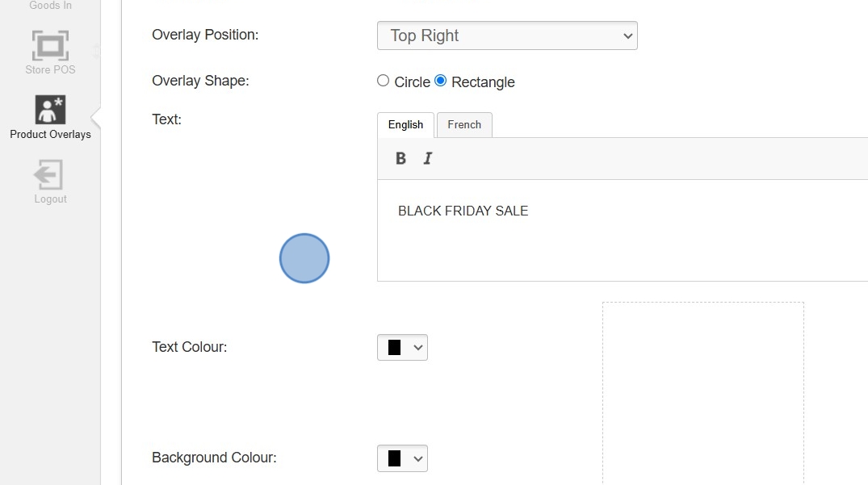Toggle bold formatting in text editor
868x485 pixels.
pyautogui.click(x=400, y=158)
